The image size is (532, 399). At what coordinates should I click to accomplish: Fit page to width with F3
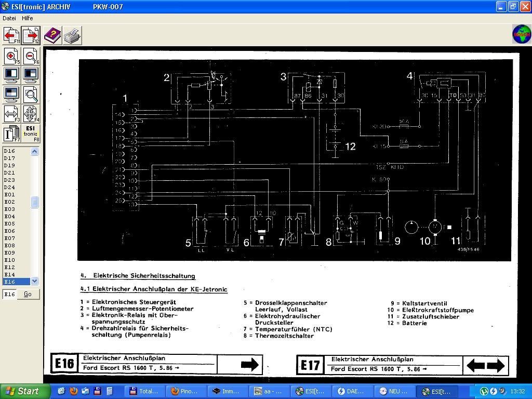pyautogui.click(x=11, y=113)
